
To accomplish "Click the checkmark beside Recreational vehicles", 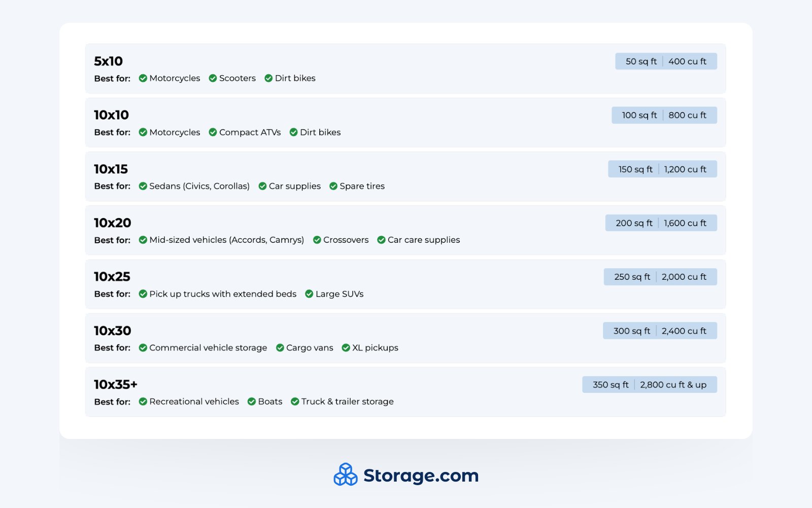I will coord(143,401).
